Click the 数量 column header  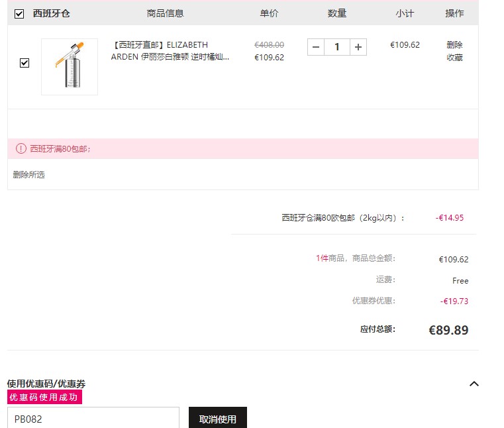coord(337,13)
